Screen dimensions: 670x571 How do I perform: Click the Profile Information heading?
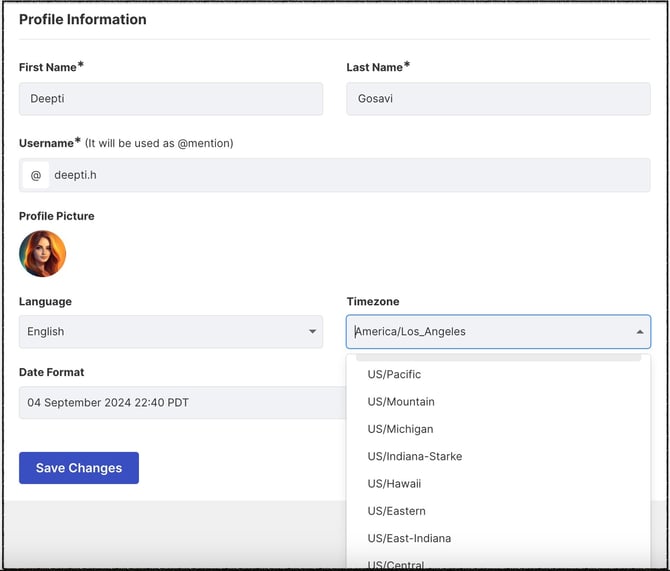coord(83,19)
